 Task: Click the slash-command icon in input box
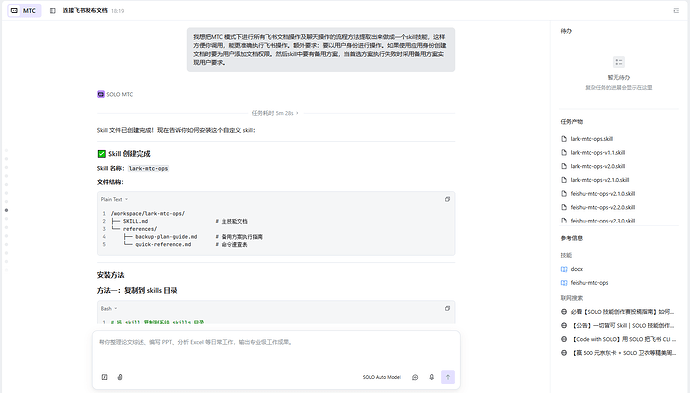click(104, 377)
